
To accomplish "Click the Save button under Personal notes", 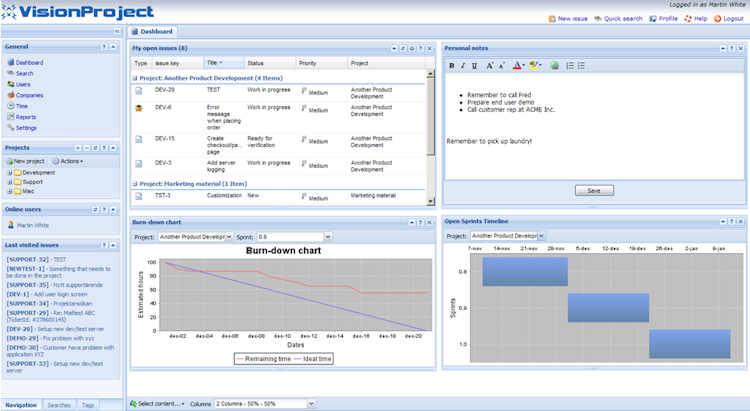I will [x=594, y=190].
